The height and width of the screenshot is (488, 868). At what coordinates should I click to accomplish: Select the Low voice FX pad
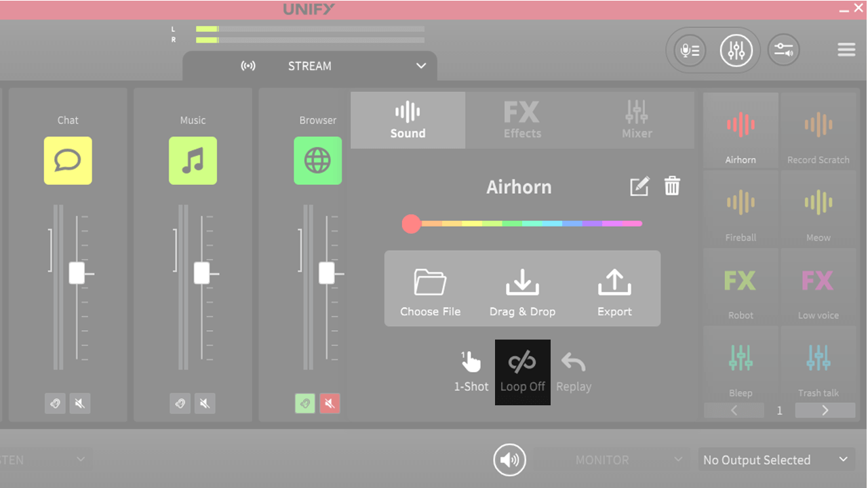(x=818, y=287)
